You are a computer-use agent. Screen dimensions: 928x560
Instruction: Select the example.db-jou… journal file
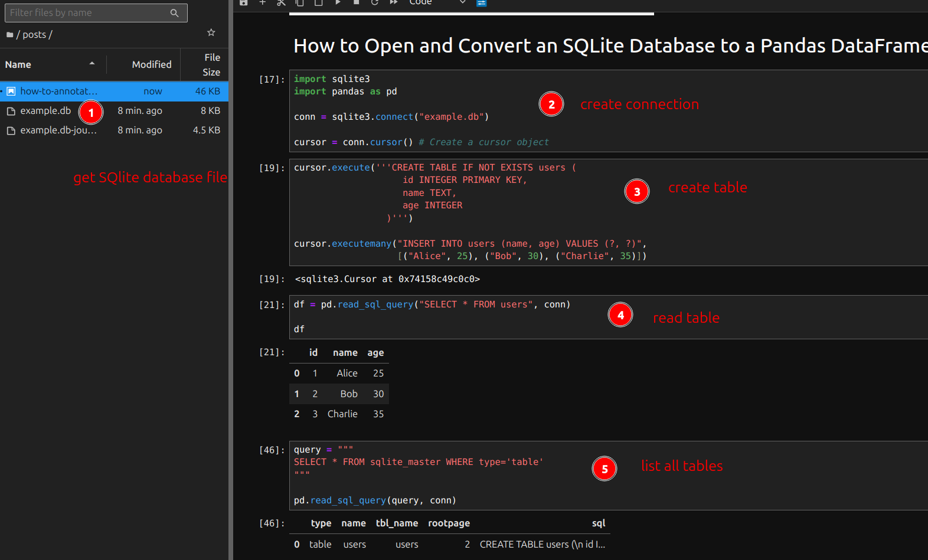coord(58,130)
